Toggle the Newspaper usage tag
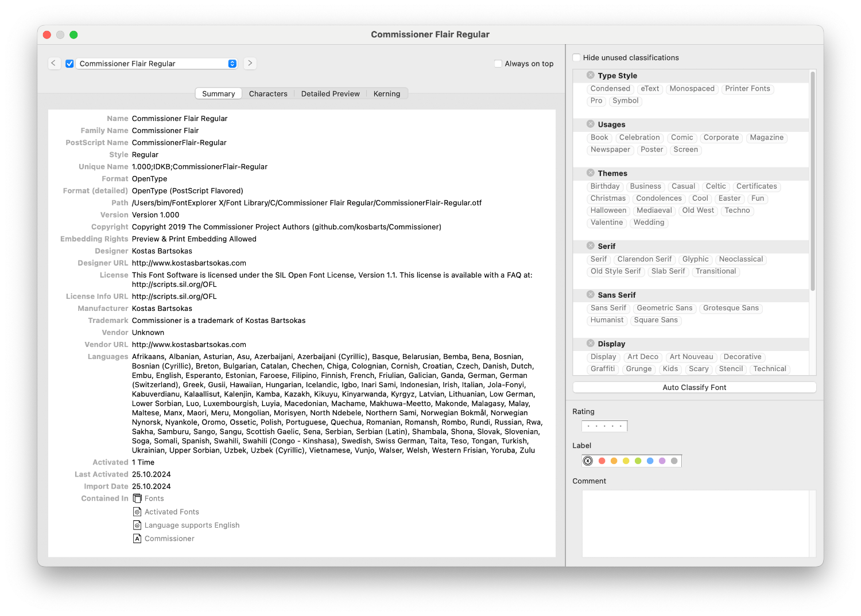 (610, 150)
